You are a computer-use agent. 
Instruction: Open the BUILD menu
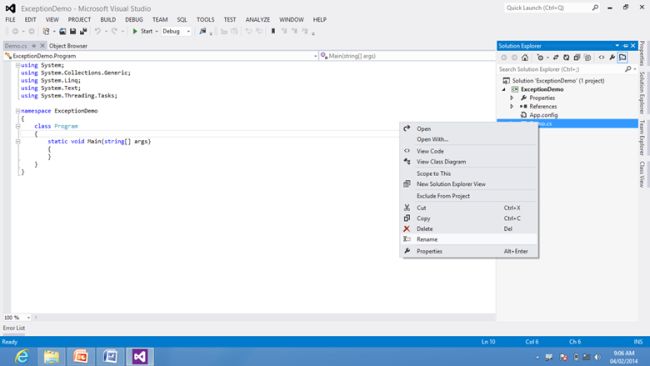click(108, 19)
